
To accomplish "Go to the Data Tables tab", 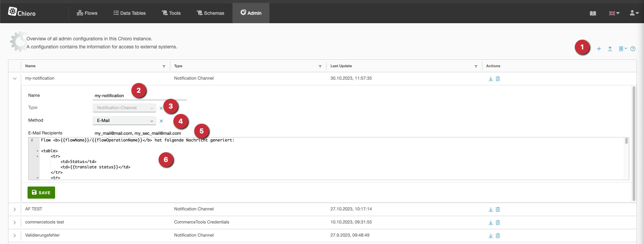I will tap(130, 13).
